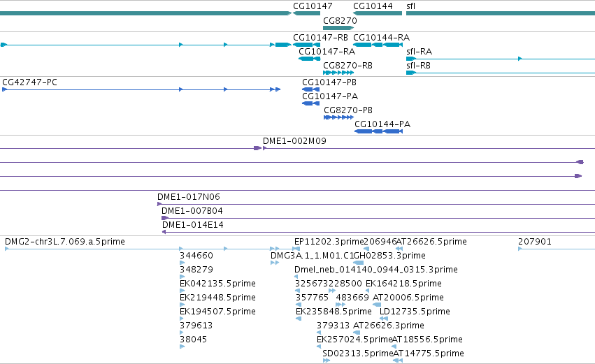Open EST EK194507.5prime
Screen dimensions: 595x364
217,312
